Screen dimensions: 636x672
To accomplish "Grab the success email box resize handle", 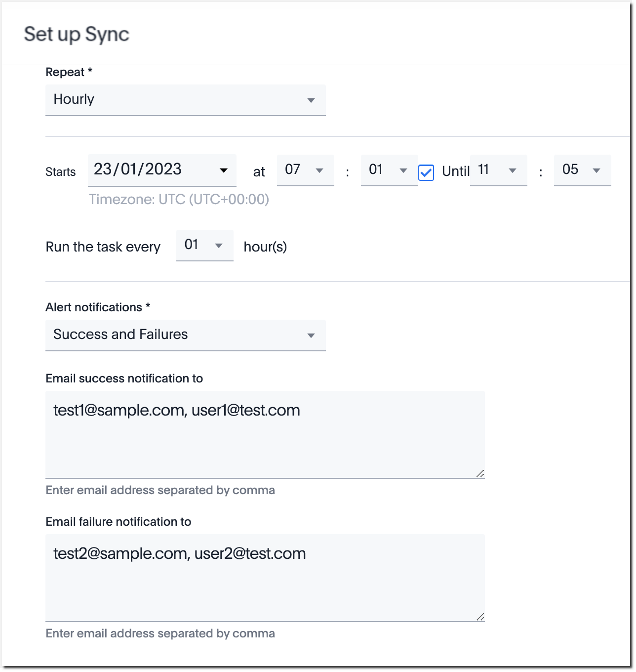I will (x=480, y=473).
